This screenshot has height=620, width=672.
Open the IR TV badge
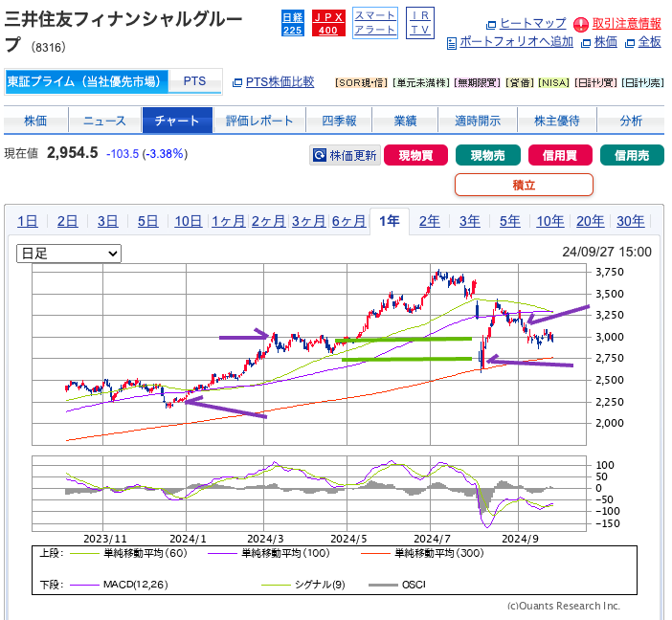pyautogui.click(x=420, y=23)
